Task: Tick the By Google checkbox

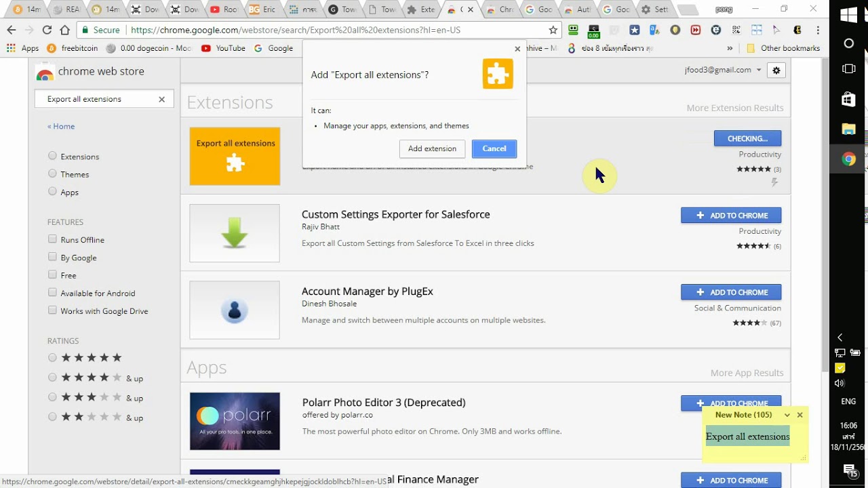Action: tap(52, 257)
